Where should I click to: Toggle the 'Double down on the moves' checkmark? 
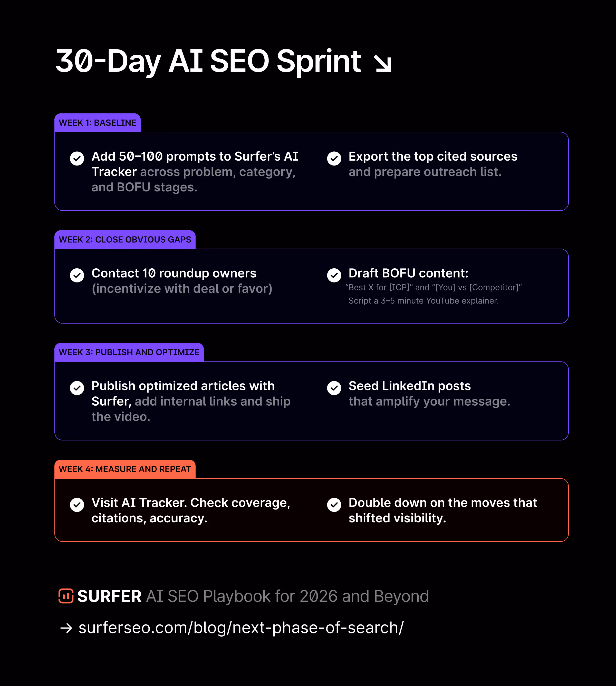pyautogui.click(x=334, y=504)
